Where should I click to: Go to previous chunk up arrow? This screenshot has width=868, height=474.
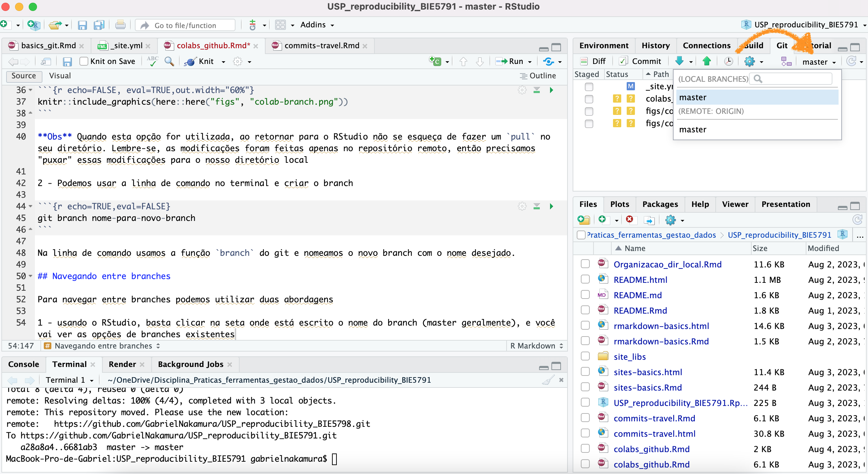tap(463, 62)
